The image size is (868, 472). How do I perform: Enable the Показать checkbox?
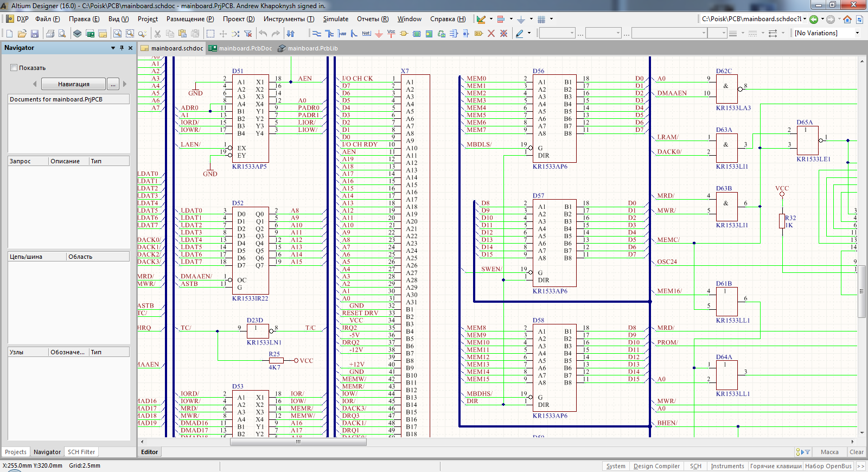point(14,68)
